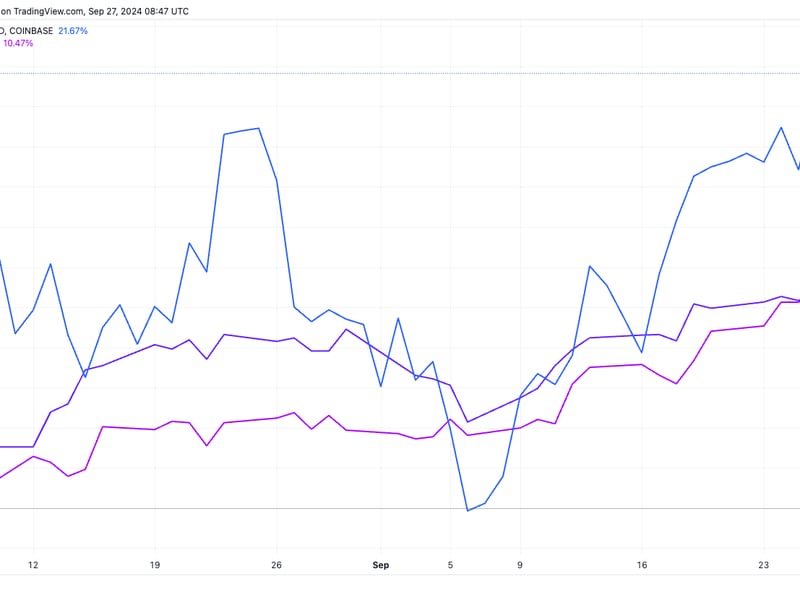Click the 9 date axis label
Image resolution: width=800 pixels, height=600 pixels.
tap(520, 565)
